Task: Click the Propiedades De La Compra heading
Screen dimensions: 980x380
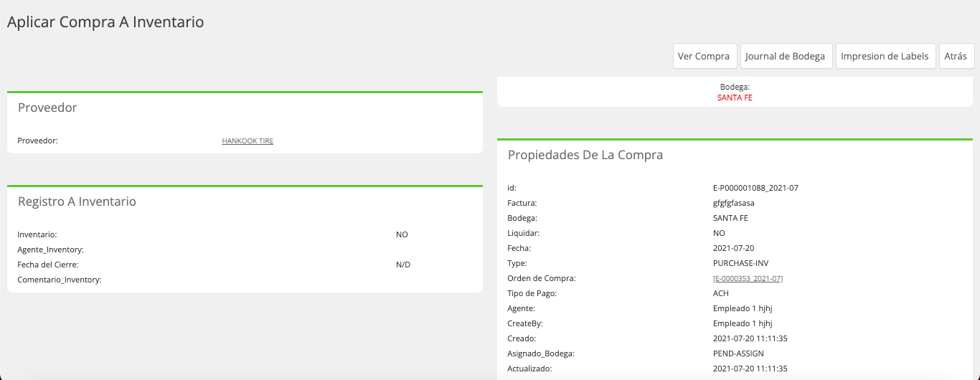Action: (x=585, y=155)
